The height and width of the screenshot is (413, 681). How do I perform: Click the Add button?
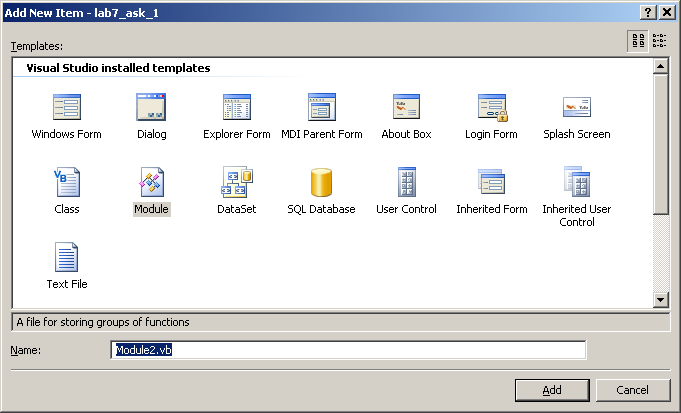(x=552, y=390)
